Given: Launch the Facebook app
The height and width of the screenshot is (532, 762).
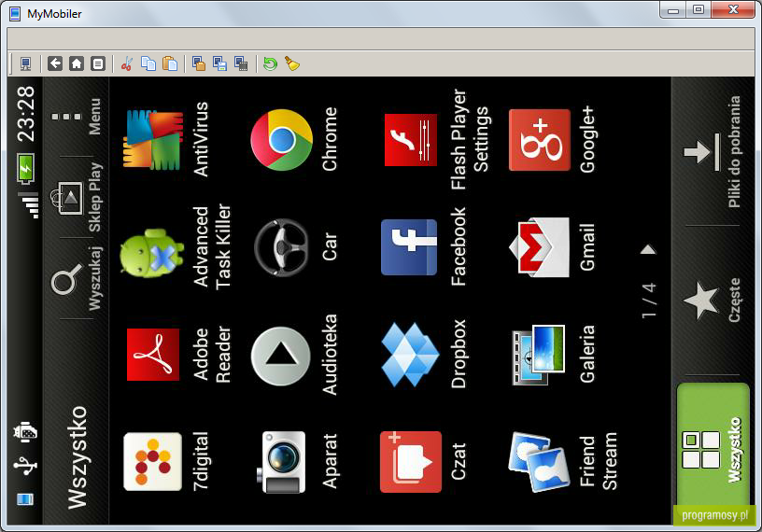Looking at the screenshot, I should (x=409, y=246).
